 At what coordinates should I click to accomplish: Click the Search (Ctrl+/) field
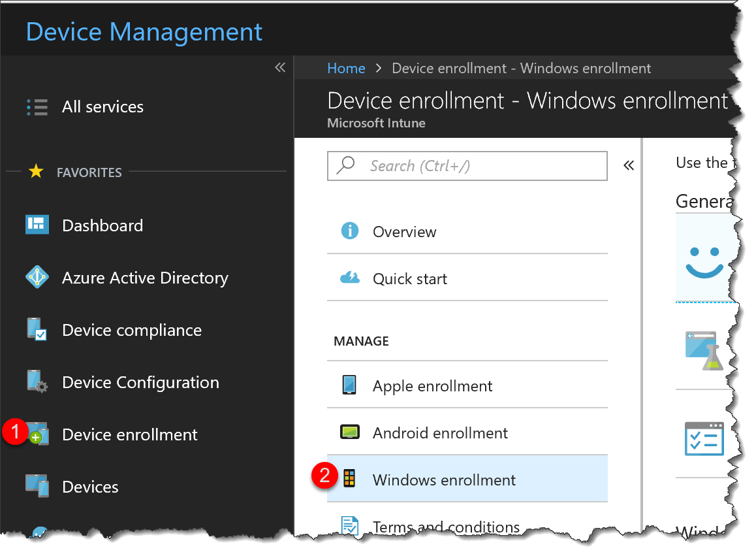[x=467, y=166]
